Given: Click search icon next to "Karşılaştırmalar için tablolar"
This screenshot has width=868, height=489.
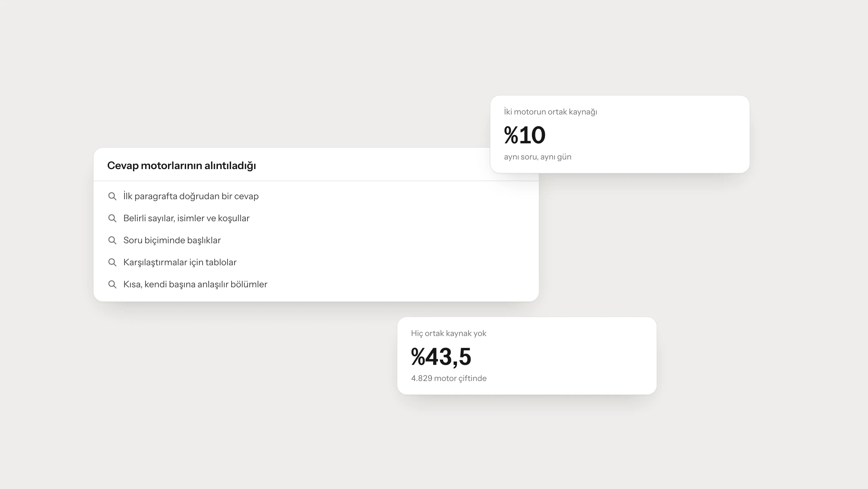Looking at the screenshot, I should (112, 262).
